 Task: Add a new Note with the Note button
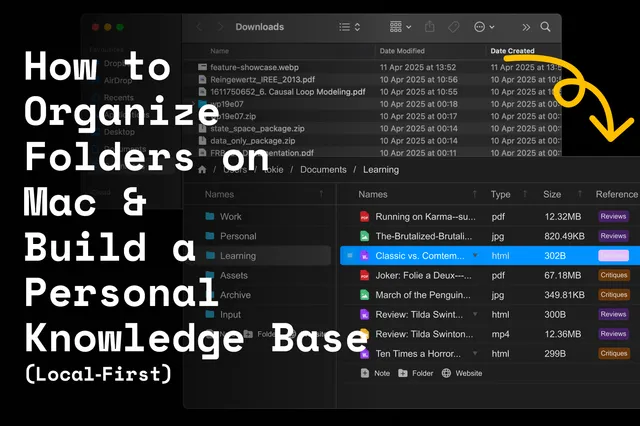[x=377, y=373]
